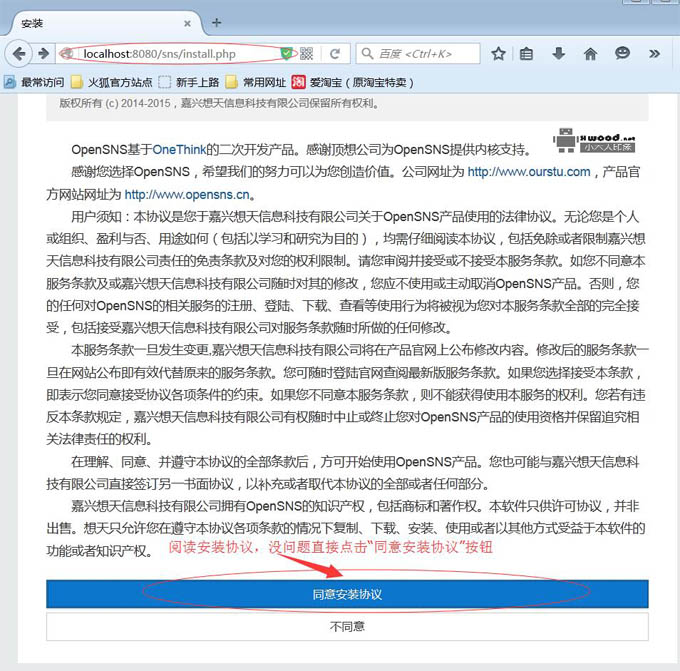The image size is (680, 671).
Task: Open the 爱淘宝 bookmark
Action: pyautogui.click(x=353, y=82)
